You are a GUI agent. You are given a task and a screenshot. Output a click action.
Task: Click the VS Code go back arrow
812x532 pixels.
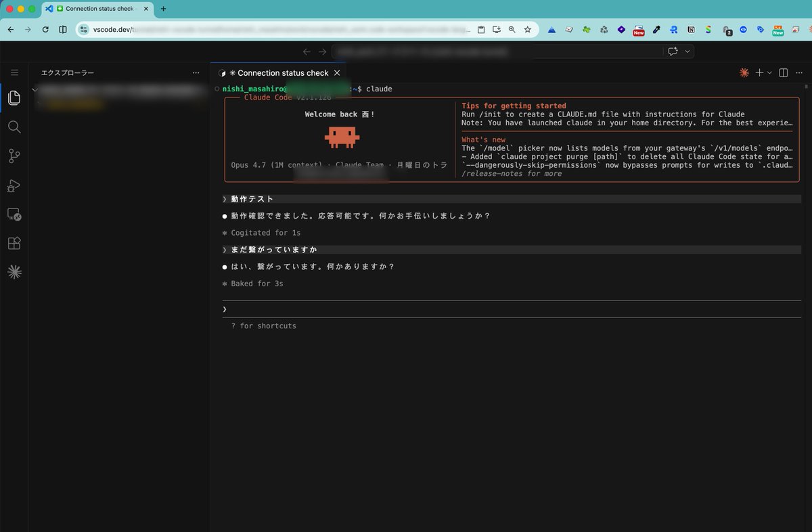click(x=307, y=51)
